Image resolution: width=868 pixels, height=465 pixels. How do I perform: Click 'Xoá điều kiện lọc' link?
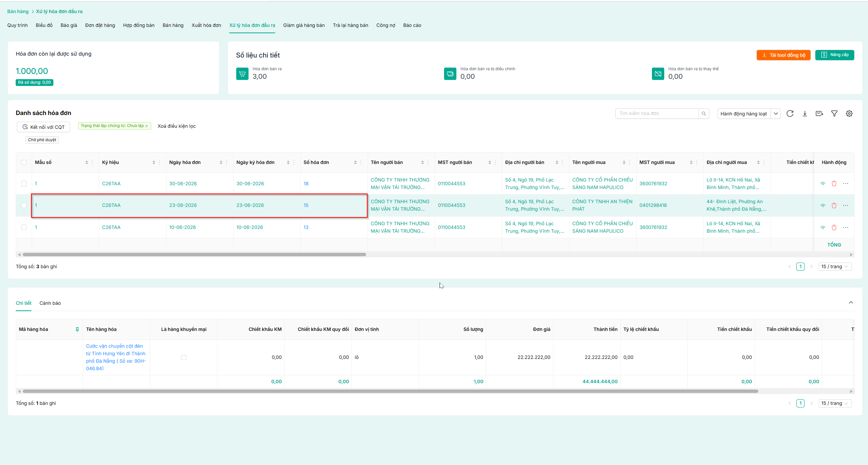[x=177, y=126]
